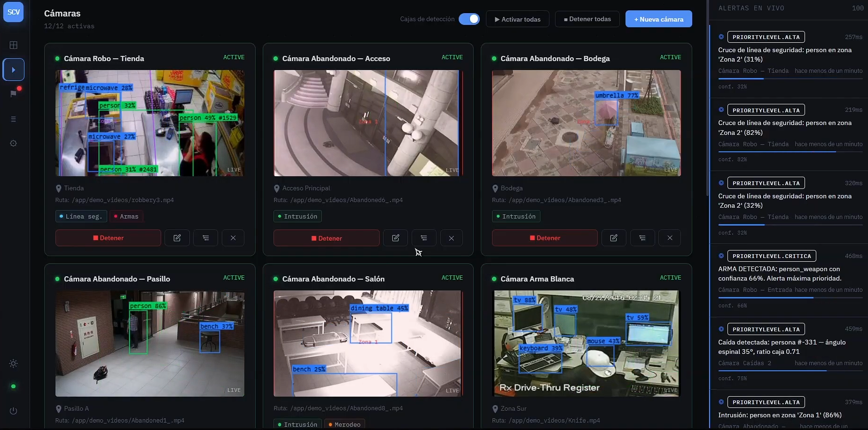Screen dimensions: 868x430
Task: Add a camera with Nueva cámara
Action: tap(659, 19)
